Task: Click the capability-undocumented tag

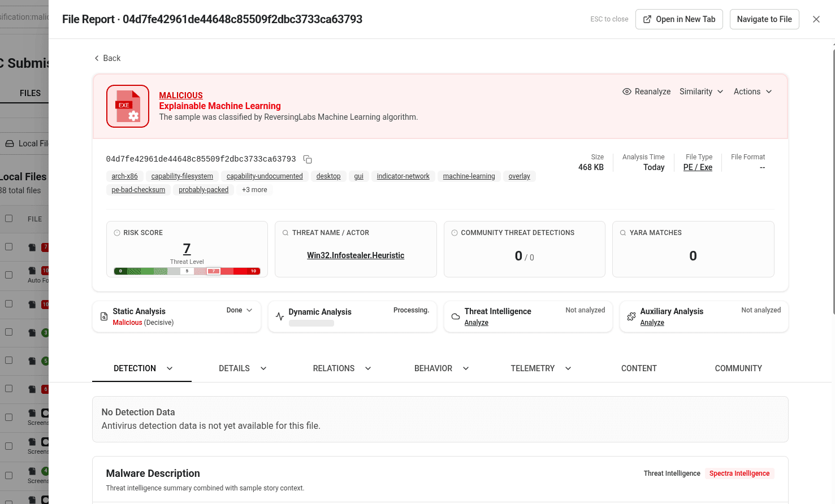Action: [x=265, y=176]
